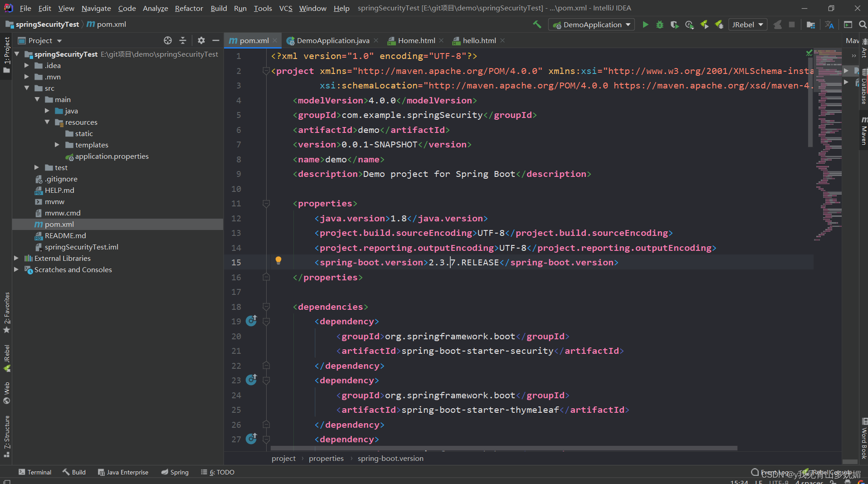Close the pom.xml editor tab
Screen dimensions: 868x484
pyautogui.click(x=275, y=40)
